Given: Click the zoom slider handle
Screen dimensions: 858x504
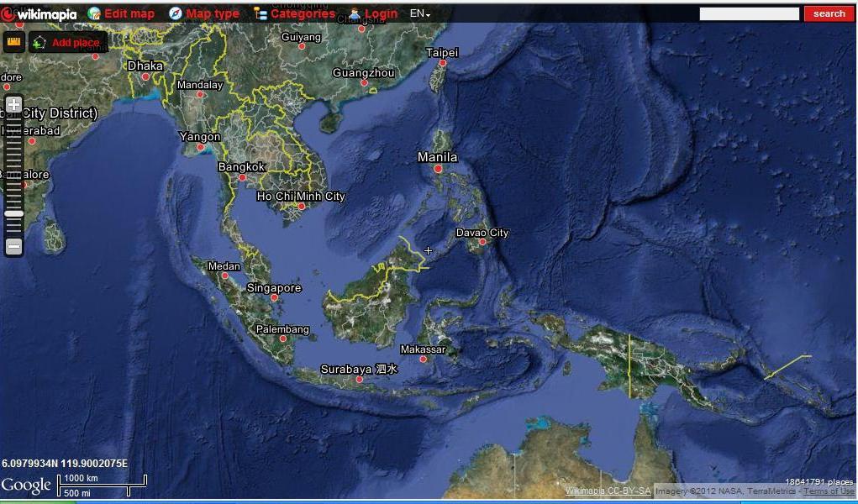Looking at the screenshot, I should pos(13,214).
